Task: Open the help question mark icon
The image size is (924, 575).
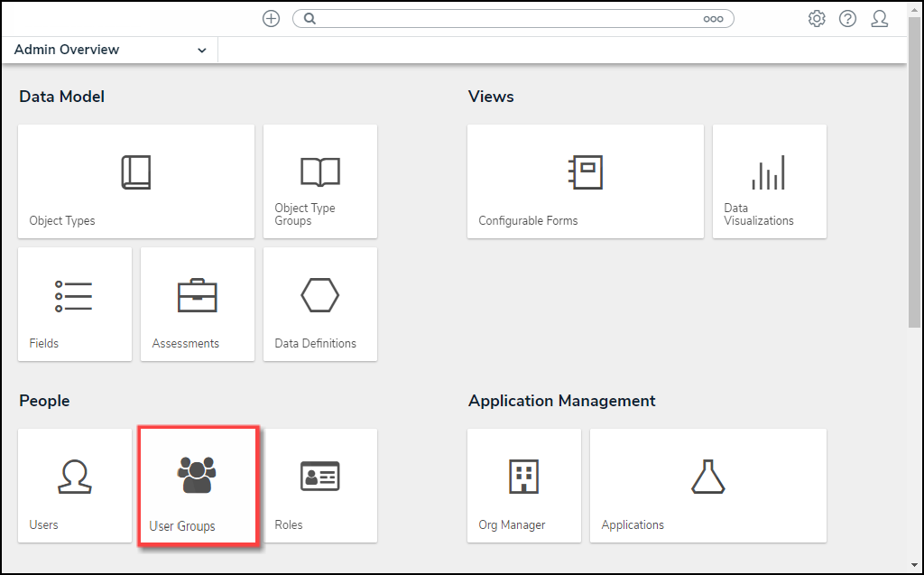Action: [x=848, y=19]
